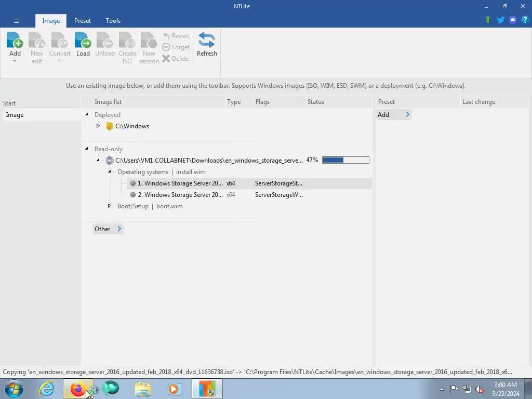Image resolution: width=532 pixels, height=399 pixels.
Task: Collapse the ISO path tree node
Action: click(x=98, y=160)
